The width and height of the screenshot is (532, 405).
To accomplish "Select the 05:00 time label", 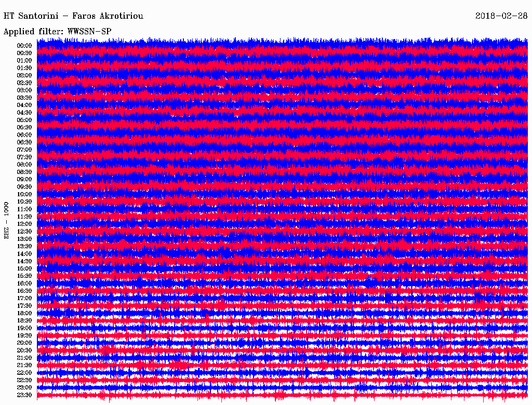I will click(x=24, y=120).
